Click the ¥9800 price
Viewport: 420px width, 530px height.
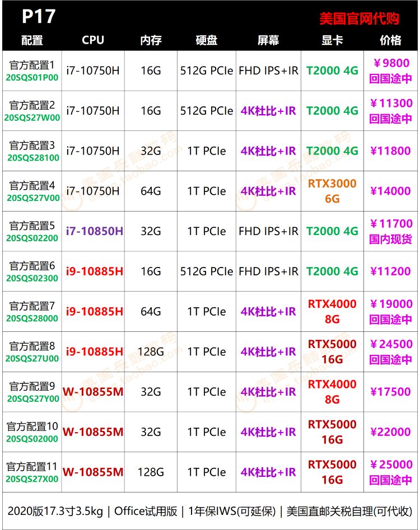coord(391,63)
